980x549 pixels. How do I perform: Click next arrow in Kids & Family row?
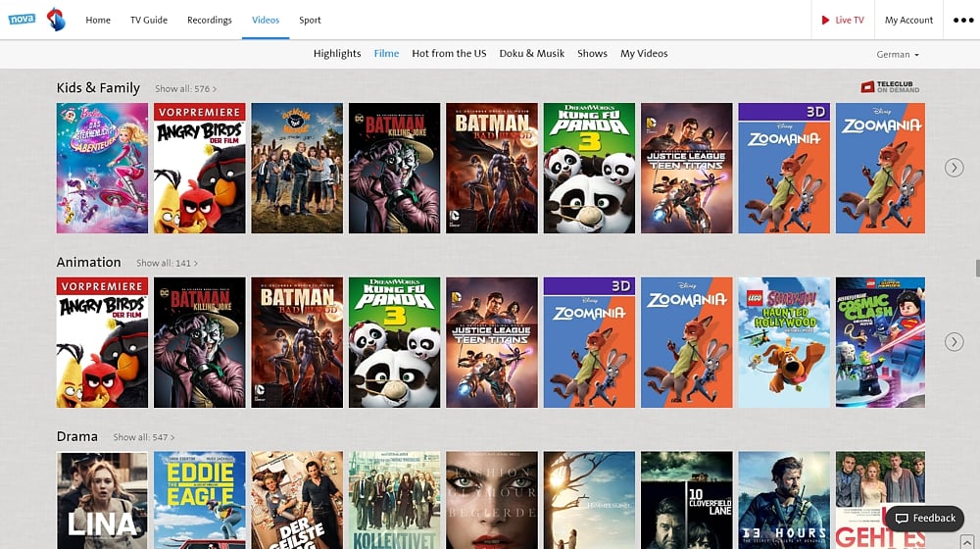click(954, 168)
